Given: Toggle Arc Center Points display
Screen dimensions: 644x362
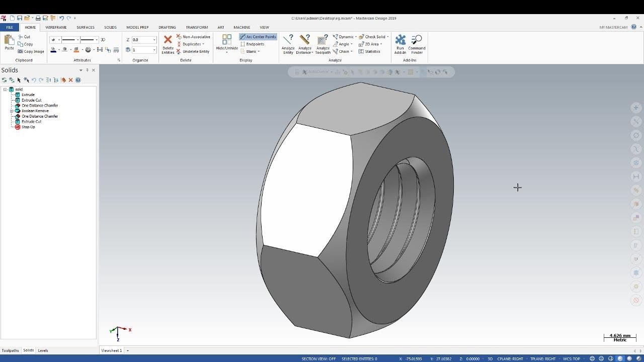Looking at the screenshot, I should (258, 37).
